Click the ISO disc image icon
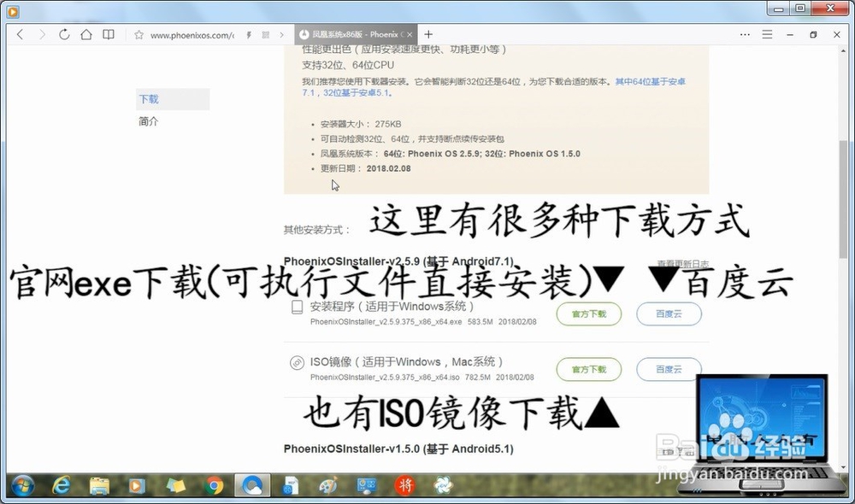 tap(297, 362)
